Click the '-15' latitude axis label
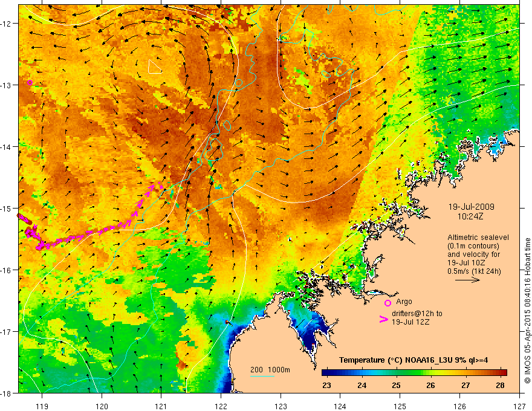This screenshot has height=411, width=532. click(x=6, y=208)
